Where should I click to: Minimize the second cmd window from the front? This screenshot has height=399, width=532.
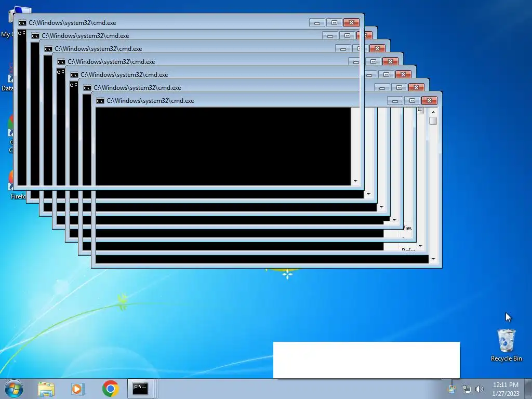click(x=330, y=36)
